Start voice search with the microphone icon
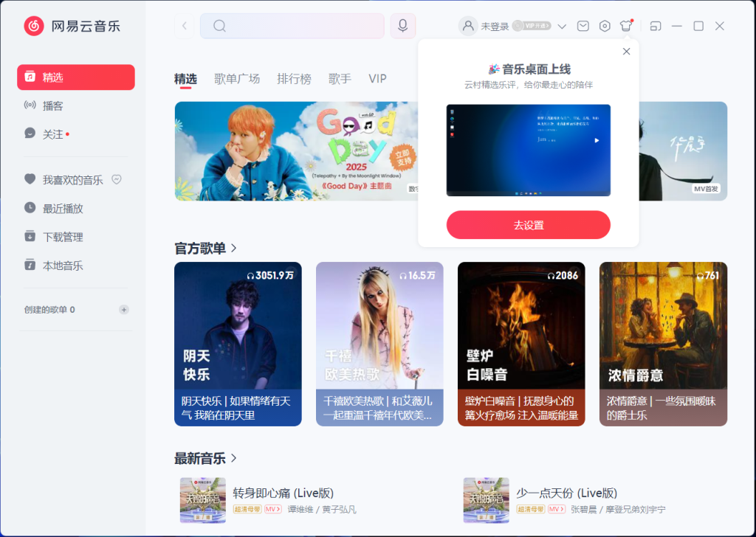 pos(402,25)
